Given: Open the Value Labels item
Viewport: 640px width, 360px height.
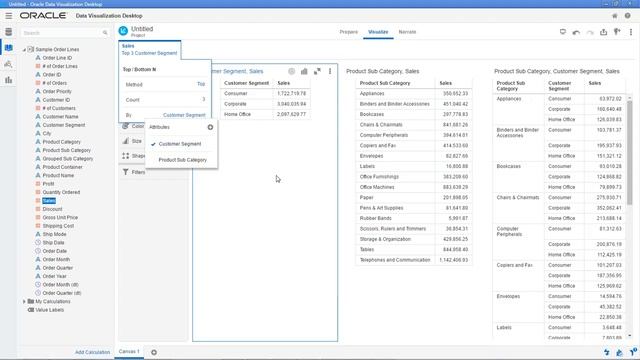Looking at the screenshot, I should 49,310.
